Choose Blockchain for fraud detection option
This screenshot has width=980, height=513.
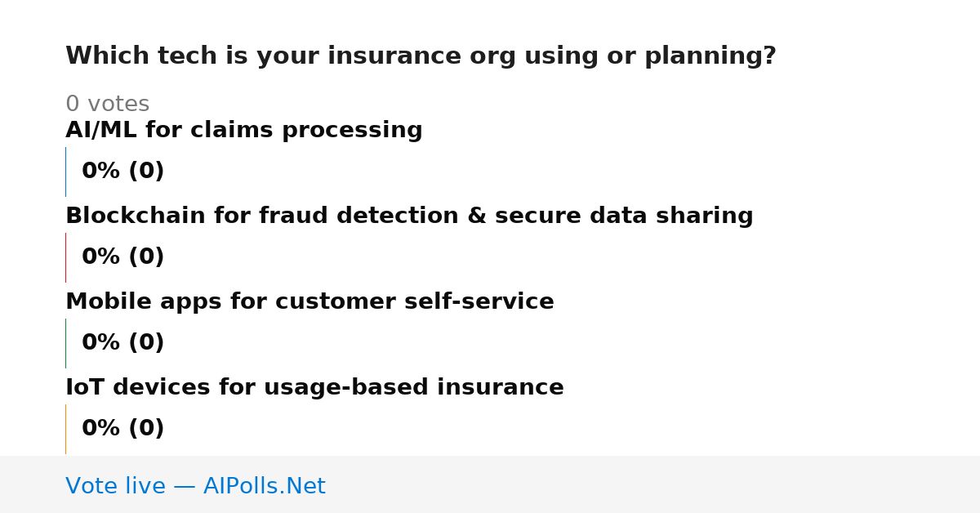pos(409,216)
